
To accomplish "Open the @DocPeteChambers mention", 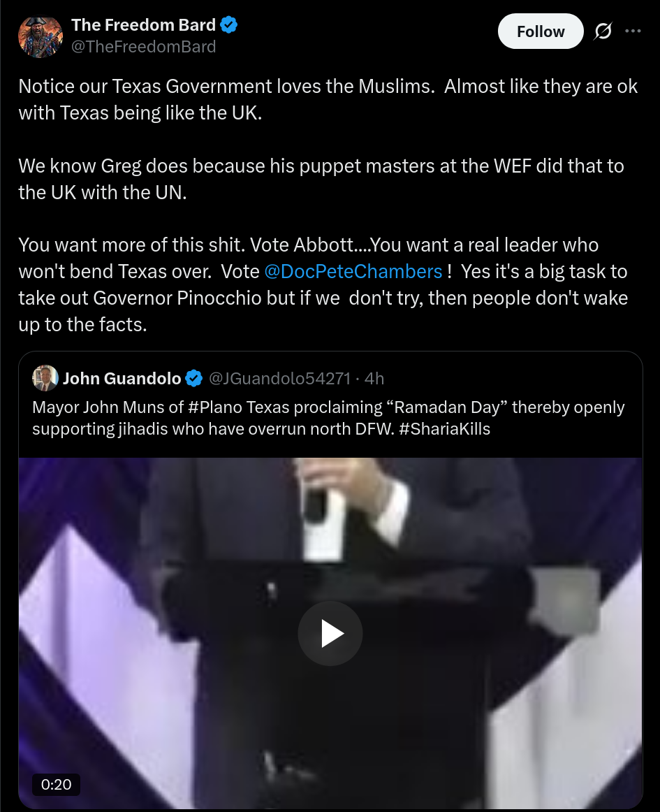I will click(x=353, y=271).
